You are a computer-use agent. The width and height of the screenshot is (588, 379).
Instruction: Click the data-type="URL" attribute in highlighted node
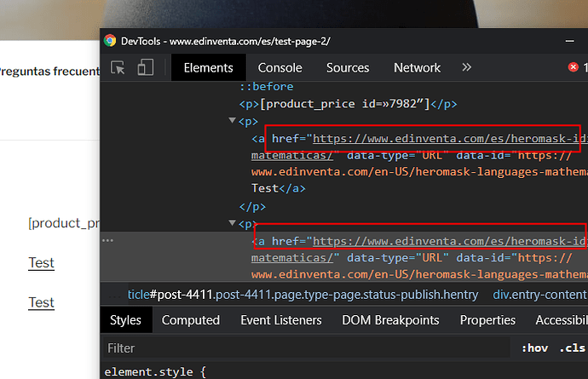click(397, 258)
